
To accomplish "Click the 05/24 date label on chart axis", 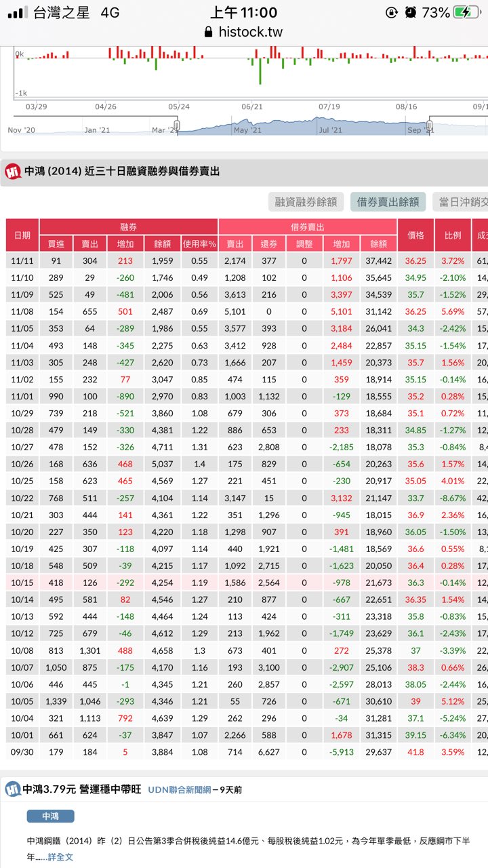I will (178, 106).
